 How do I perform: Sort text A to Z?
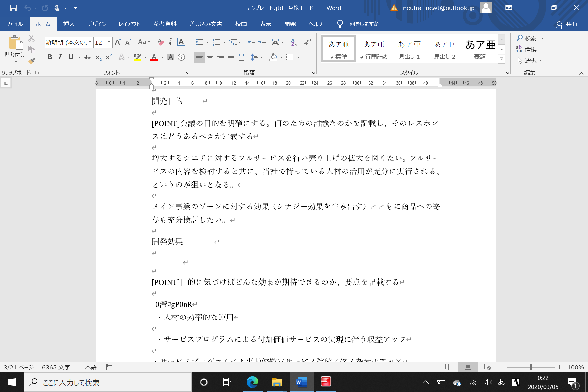pos(294,42)
